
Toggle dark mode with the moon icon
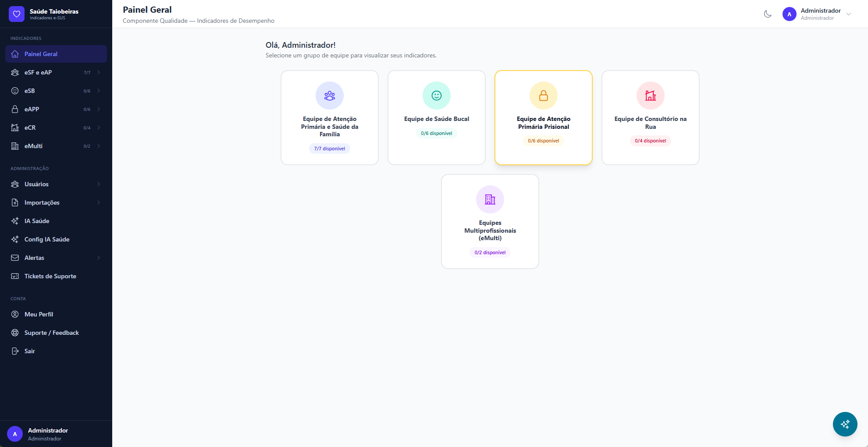[768, 14]
